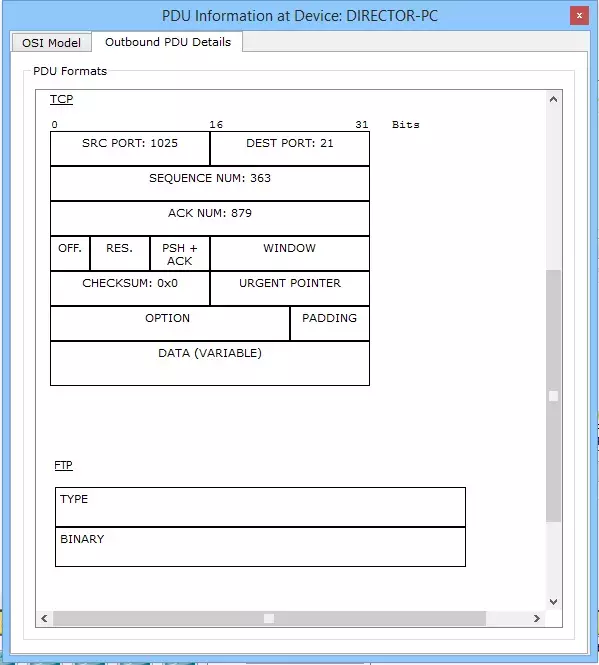Image resolution: width=599 pixels, height=665 pixels.
Task: Click the FTP BINARY row
Action: pos(260,547)
